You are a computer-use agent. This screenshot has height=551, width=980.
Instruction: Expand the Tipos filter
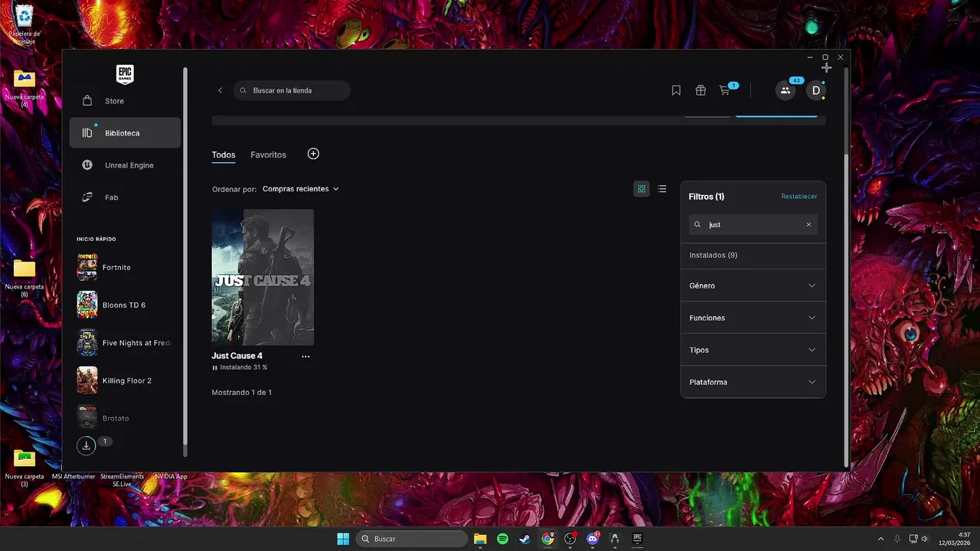click(753, 350)
